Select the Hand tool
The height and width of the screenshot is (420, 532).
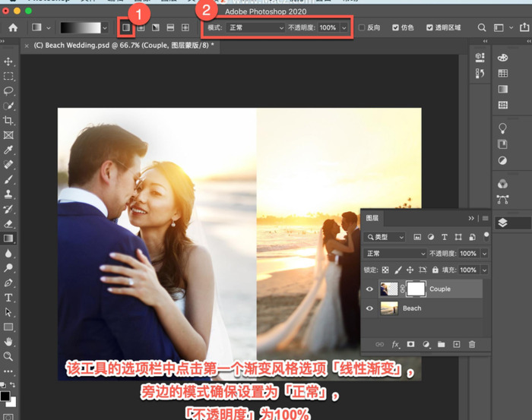[8, 341]
